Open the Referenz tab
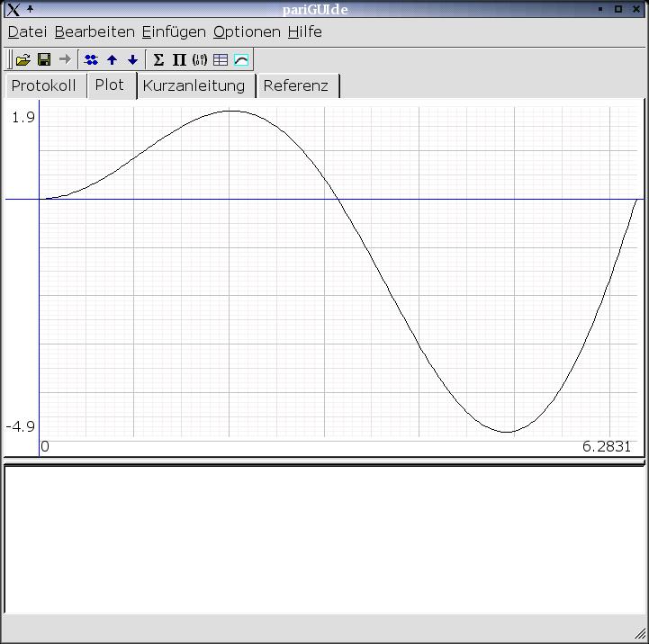This screenshot has width=649, height=644. pyautogui.click(x=295, y=86)
